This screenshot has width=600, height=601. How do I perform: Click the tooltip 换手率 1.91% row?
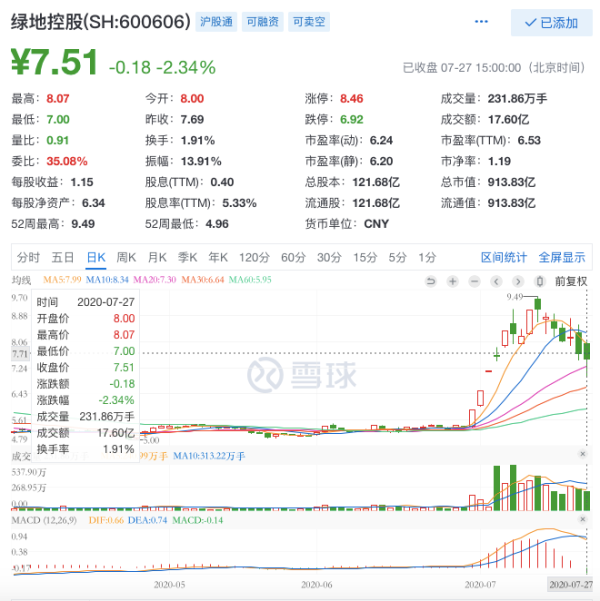click(x=85, y=449)
